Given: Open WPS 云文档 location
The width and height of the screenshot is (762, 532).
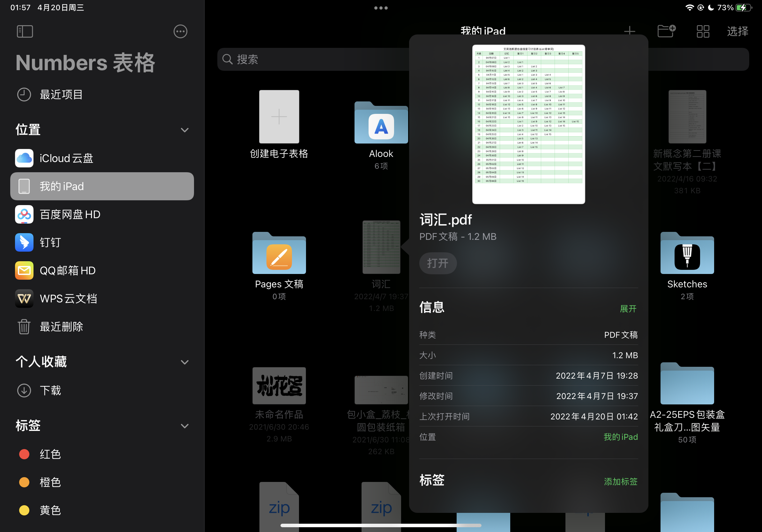Looking at the screenshot, I should (68, 299).
